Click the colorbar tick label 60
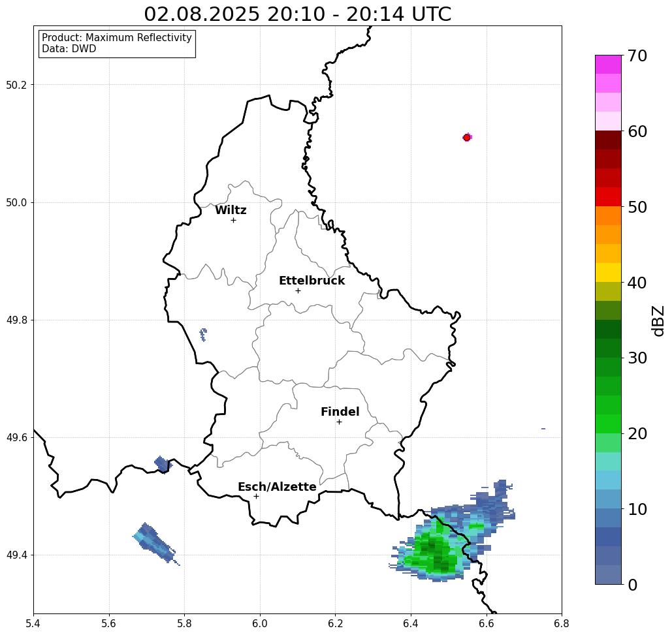 [637, 131]
